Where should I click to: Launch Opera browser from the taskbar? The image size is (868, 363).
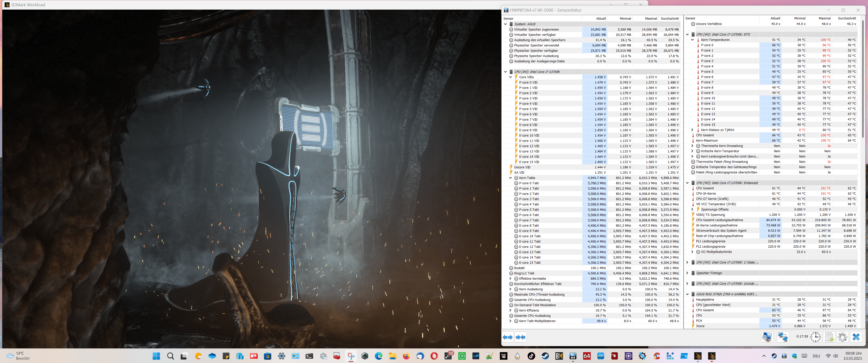pyautogui.click(x=434, y=356)
